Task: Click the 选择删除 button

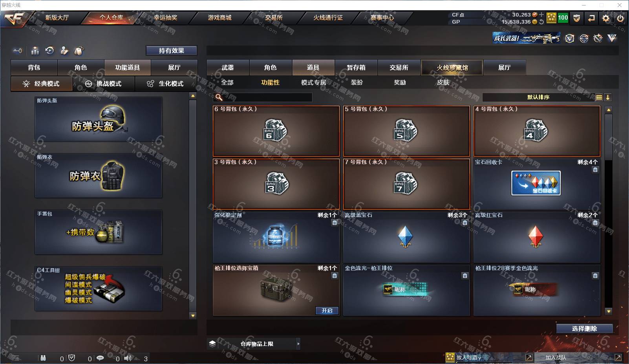Action: click(584, 329)
